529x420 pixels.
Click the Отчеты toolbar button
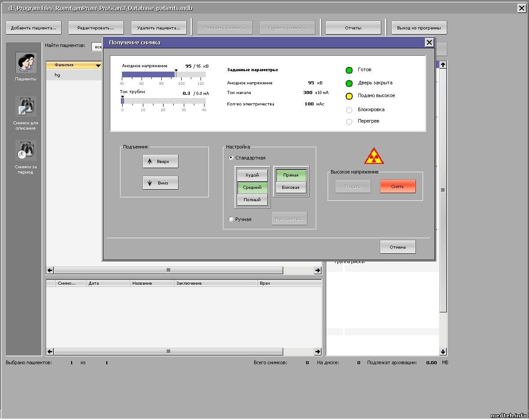coord(353,28)
